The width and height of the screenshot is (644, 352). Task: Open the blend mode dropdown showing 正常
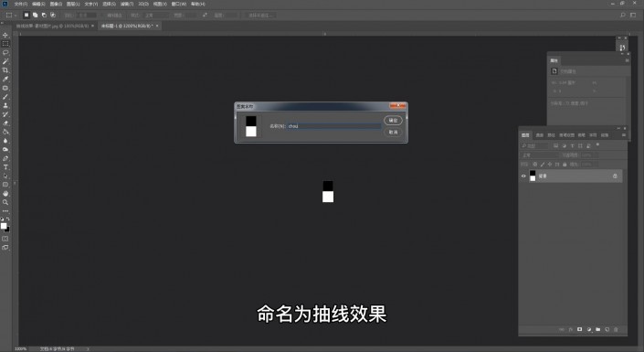tap(540, 155)
